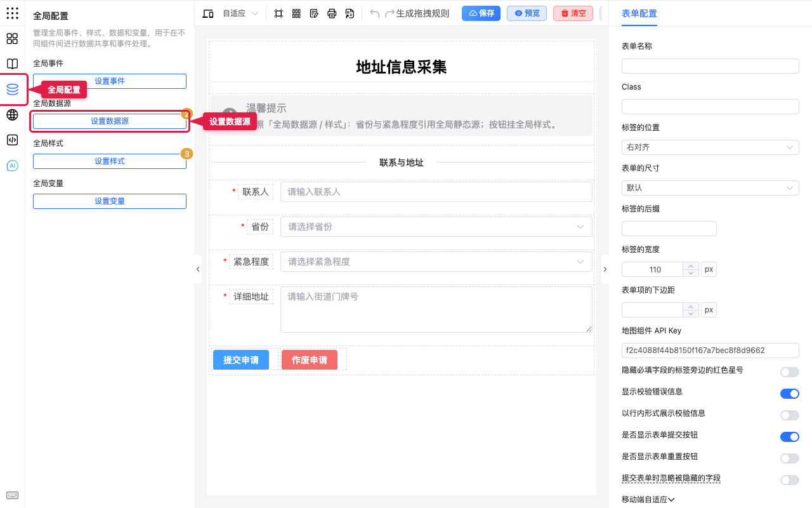Increase 标签的宽度 with up stepper
Image resolution: width=812 pixels, height=508 pixels.
[x=690, y=266]
